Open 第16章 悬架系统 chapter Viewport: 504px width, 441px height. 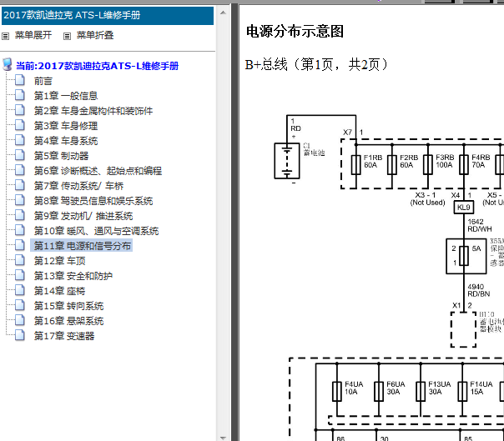pos(68,321)
